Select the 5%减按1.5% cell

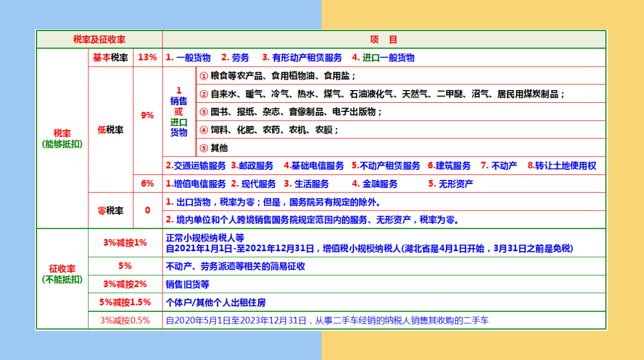point(124,302)
